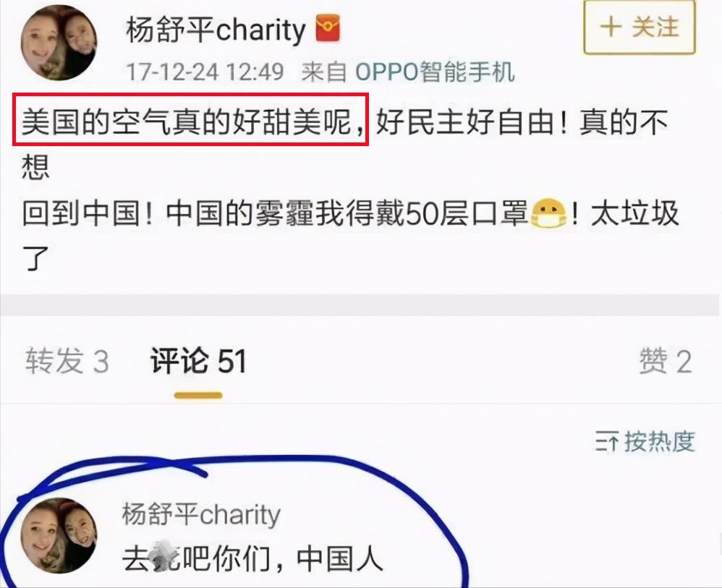The height and width of the screenshot is (588, 722).
Task: Like the post via 赞 2
Action: pyautogui.click(x=666, y=360)
